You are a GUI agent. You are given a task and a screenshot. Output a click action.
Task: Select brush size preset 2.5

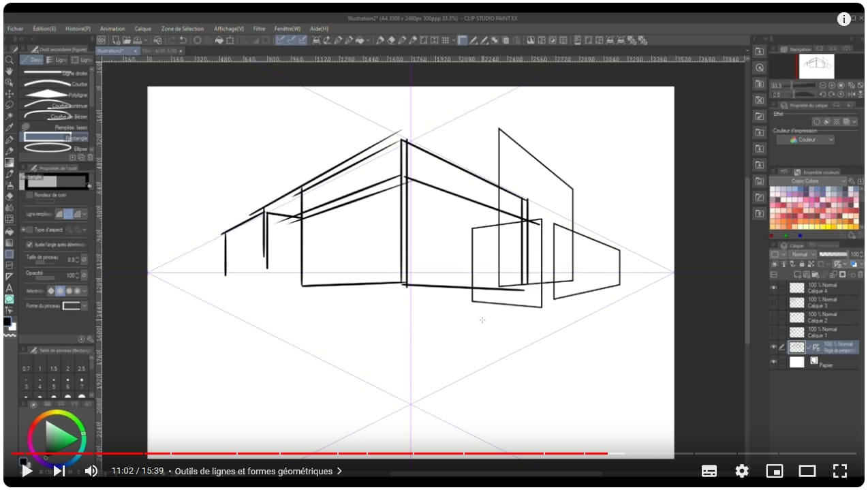pyautogui.click(x=82, y=366)
